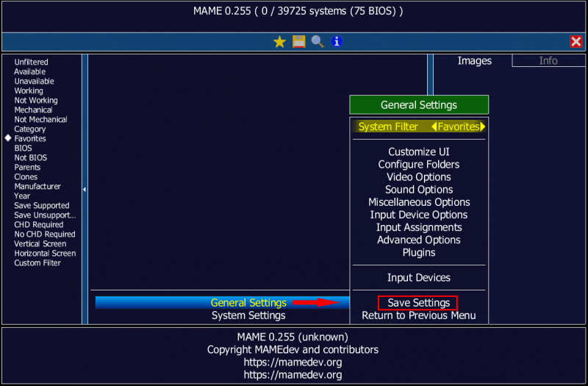Collapse the filter panel with arrow
The height and width of the screenshot is (386, 588).
click(x=85, y=190)
